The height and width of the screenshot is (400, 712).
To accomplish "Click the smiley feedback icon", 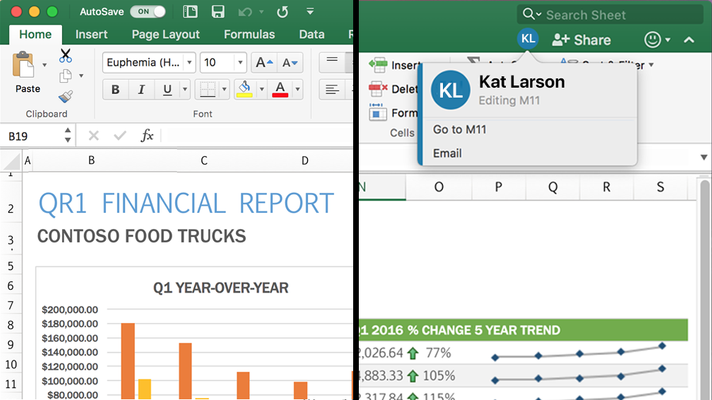I will tap(653, 40).
